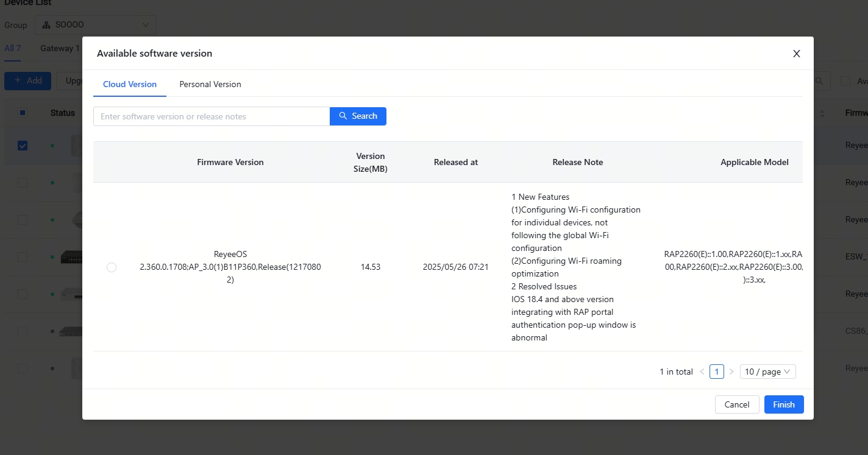Image resolution: width=868 pixels, height=455 pixels.
Task: Go to the previous page arrow
Action: [x=702, y=372]
